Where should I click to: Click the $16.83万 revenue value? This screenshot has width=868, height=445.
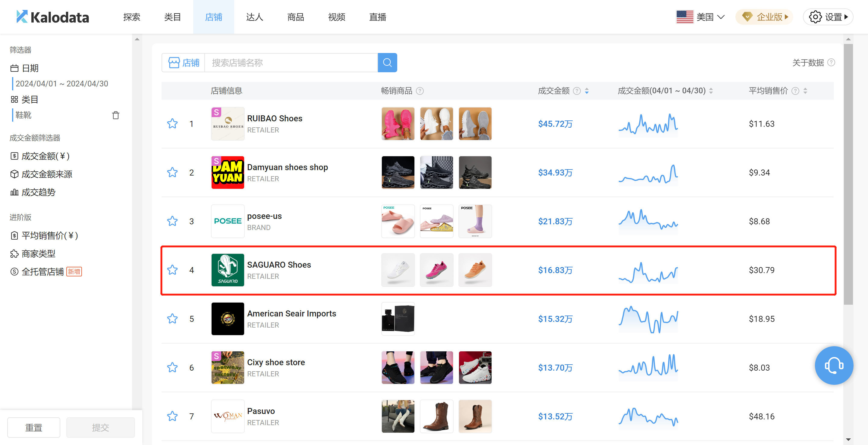[555, 270]
